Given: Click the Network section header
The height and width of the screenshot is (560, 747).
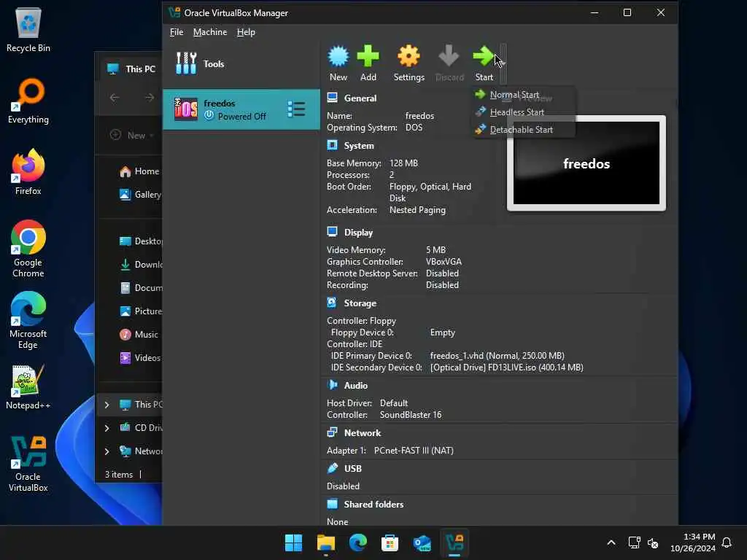Looking at the screenshot, I should 362,433.
